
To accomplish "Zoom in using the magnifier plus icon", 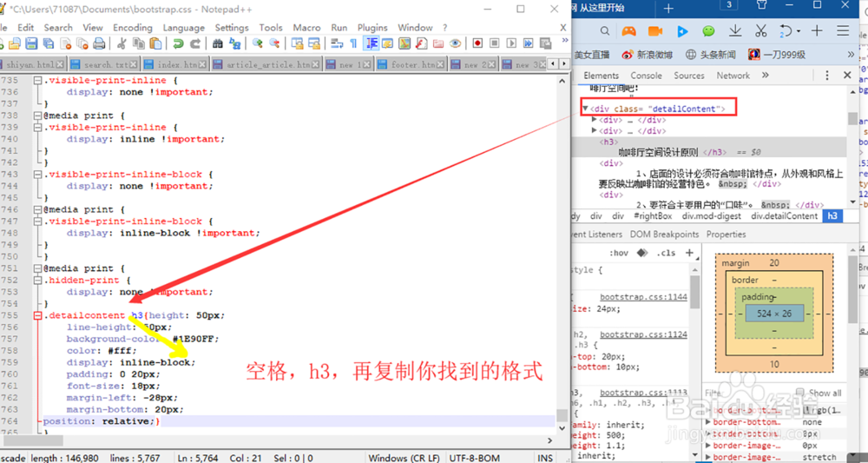I will [258, 43].
